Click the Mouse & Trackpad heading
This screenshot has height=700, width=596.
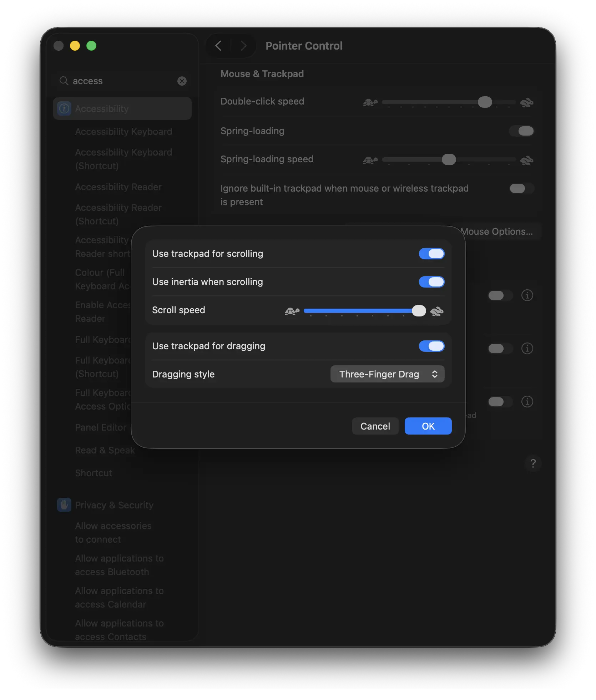point(262,74)
